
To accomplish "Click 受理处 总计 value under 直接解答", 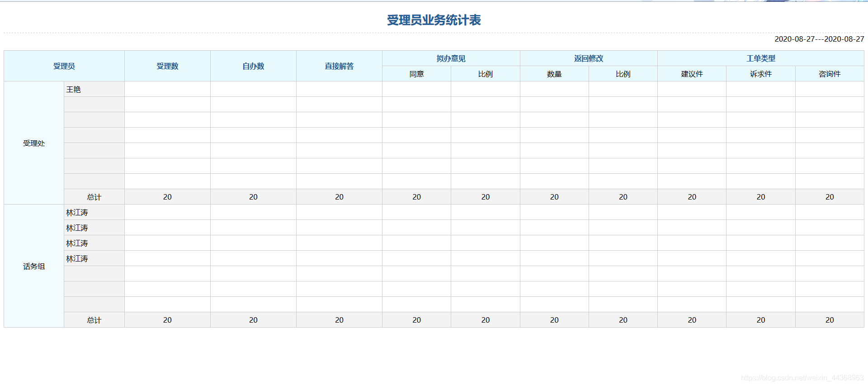I will point(339,197).
